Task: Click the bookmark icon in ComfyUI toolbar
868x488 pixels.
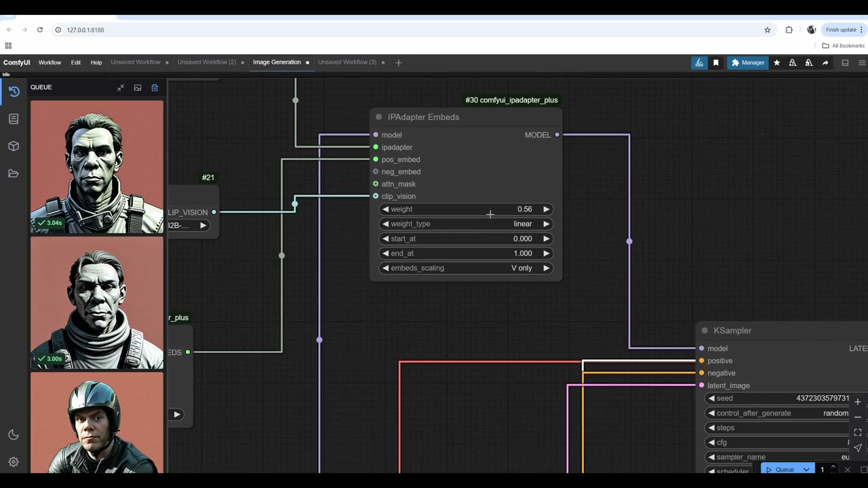Action: coord(716,63)
